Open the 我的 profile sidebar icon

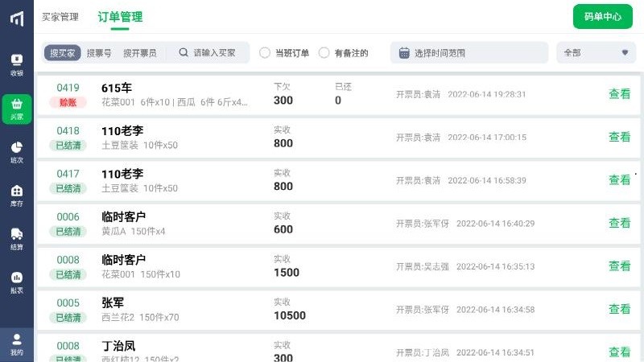click(16, 345)
